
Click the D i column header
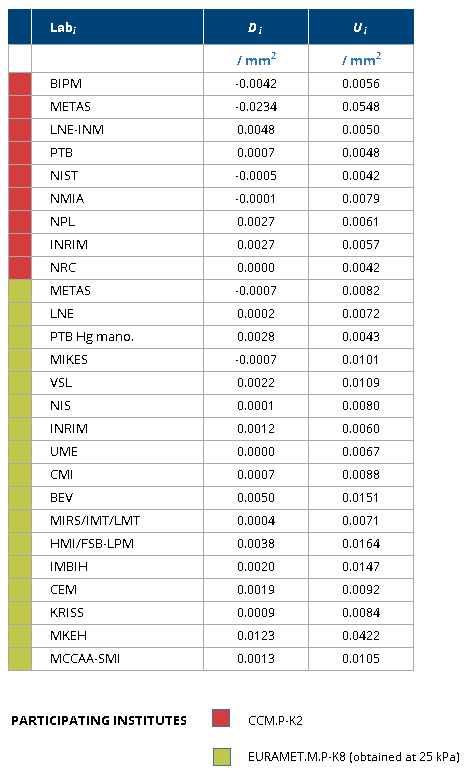point(256,27)
